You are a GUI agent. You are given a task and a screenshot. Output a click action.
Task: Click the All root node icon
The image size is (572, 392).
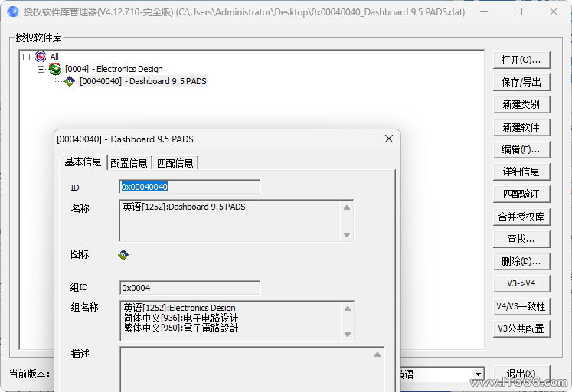(x=41, y=57)
